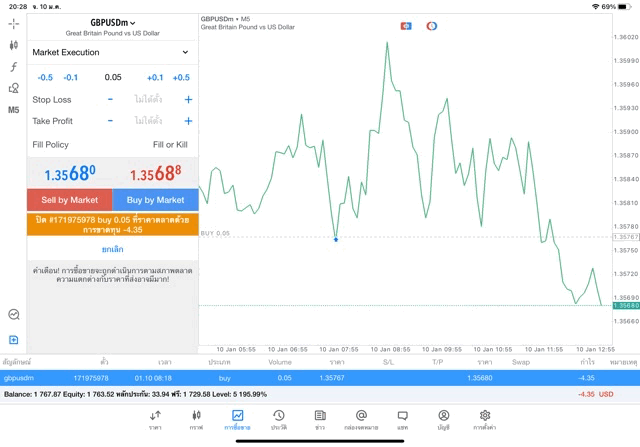Increase volume by 0.1

(x=154, y=77)
